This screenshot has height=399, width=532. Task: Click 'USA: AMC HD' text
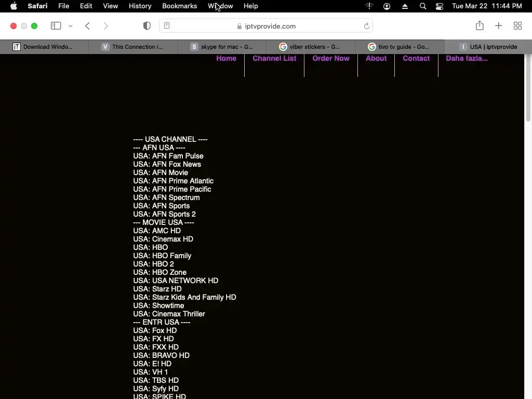pos(157,231)
